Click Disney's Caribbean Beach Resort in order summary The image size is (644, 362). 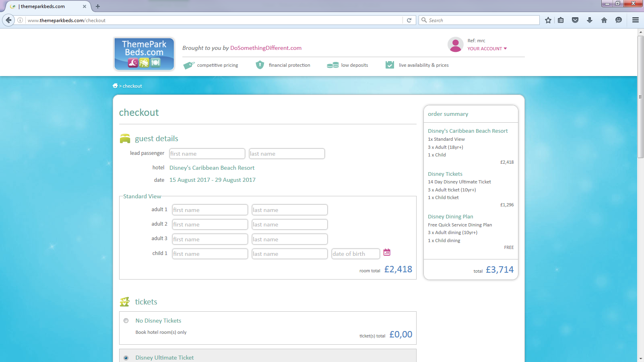(468, 131)
